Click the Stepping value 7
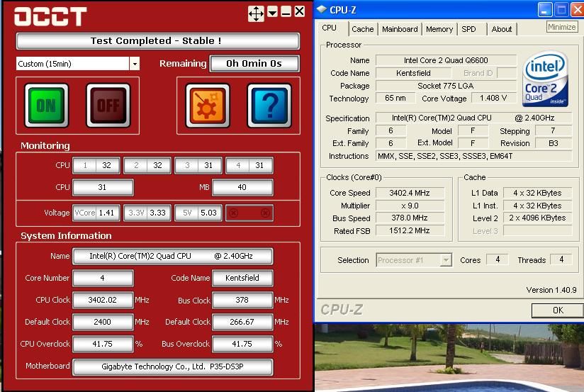 [554, 131]
